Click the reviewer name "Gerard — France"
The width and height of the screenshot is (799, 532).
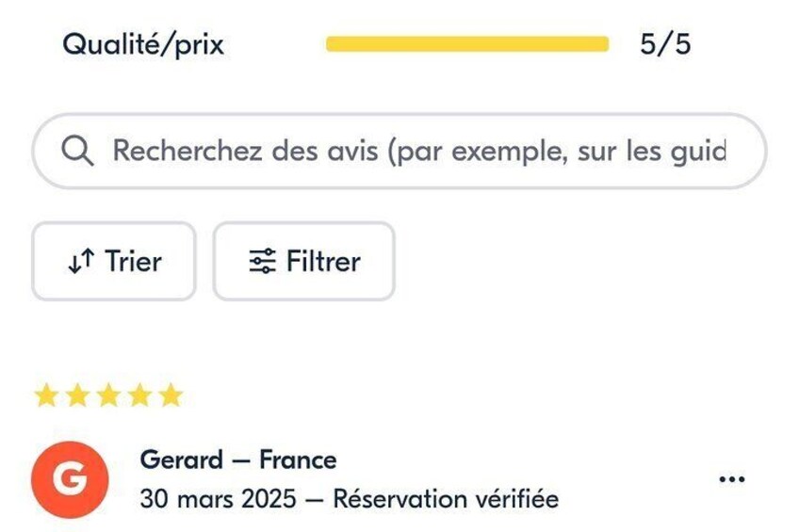237,459
